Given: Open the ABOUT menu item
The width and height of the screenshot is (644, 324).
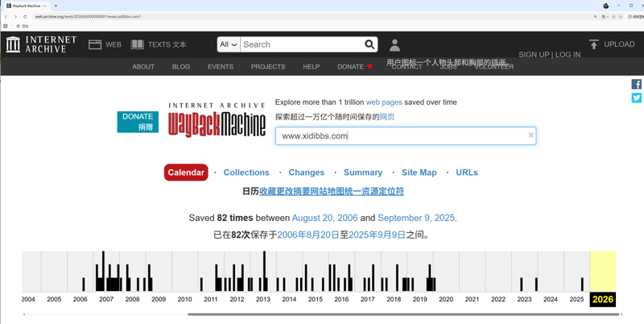Looking at the screenshot, I should [x=143, y=67].
